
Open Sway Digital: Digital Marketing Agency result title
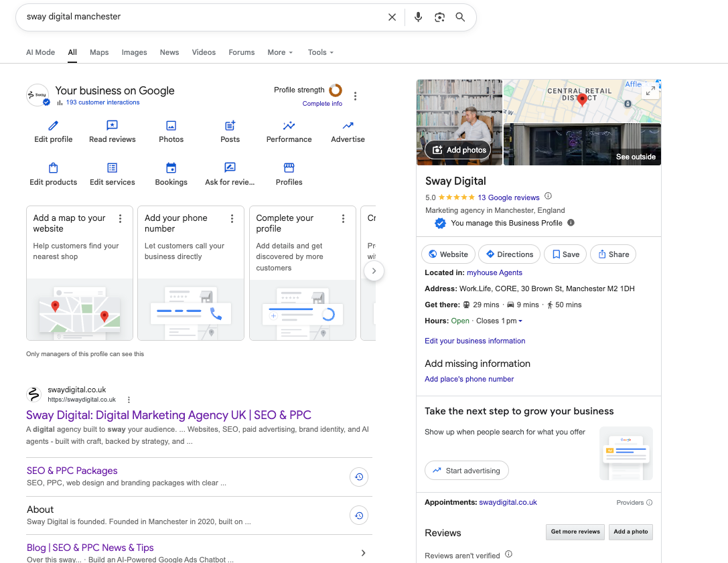point(169,415)
